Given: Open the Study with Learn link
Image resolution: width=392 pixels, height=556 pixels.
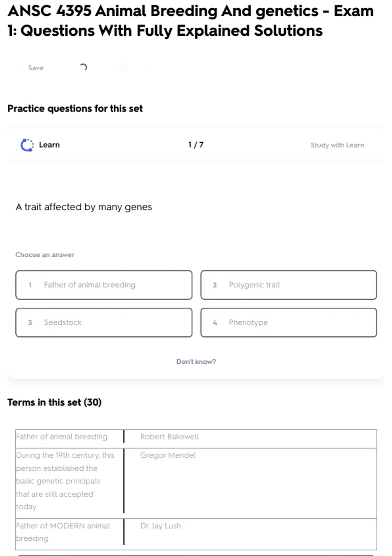Looking at the screenshot, I should 337,145.
